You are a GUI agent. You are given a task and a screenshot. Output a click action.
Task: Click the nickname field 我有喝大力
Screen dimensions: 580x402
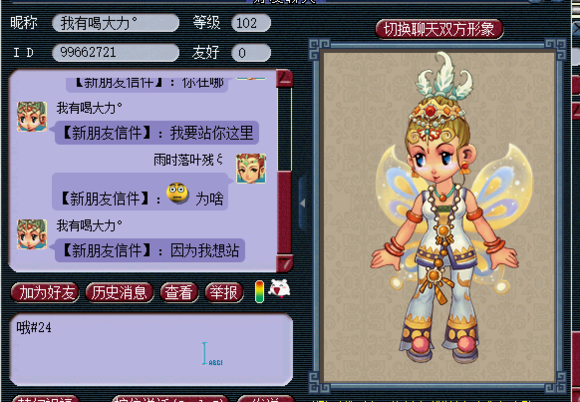tap(115, 23)
